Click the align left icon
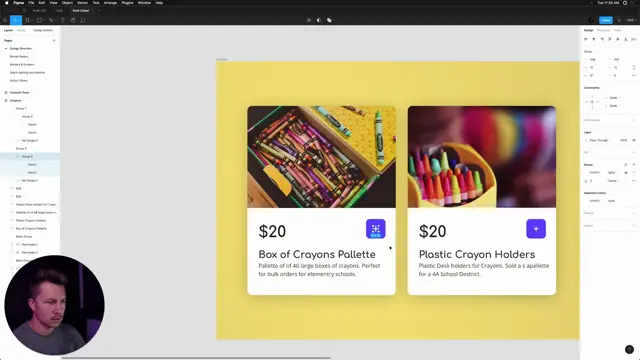Viewport: 640px width, 360px height. 586,39
